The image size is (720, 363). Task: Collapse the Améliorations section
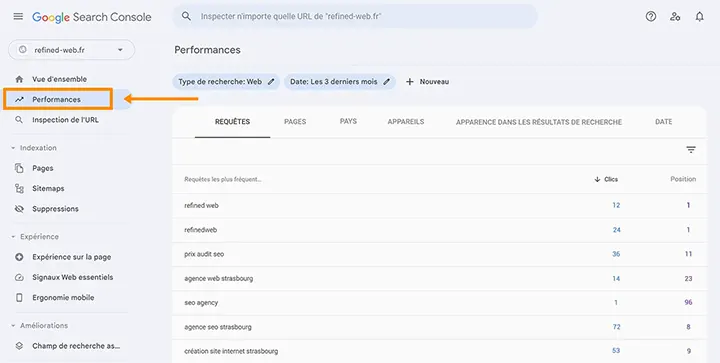(13, 325)
